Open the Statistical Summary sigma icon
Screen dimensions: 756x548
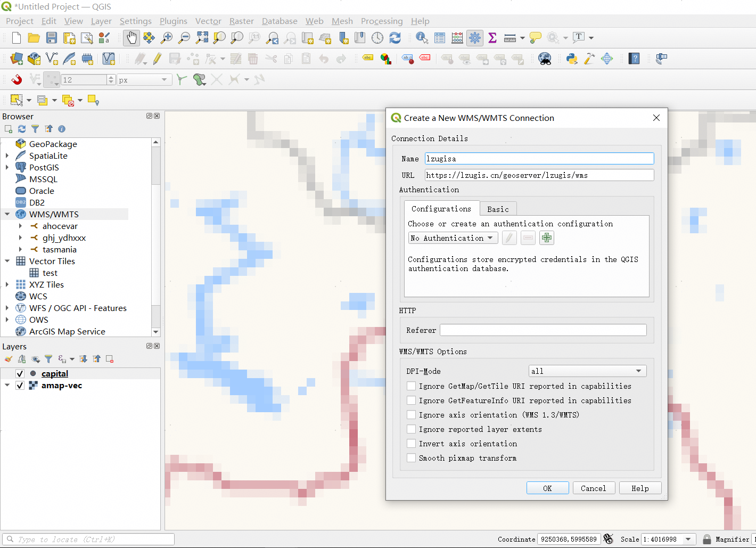(492, 38)
